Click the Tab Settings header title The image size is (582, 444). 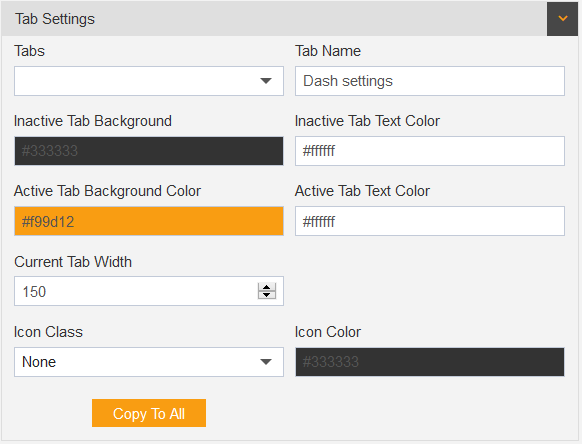coord(55,19)
